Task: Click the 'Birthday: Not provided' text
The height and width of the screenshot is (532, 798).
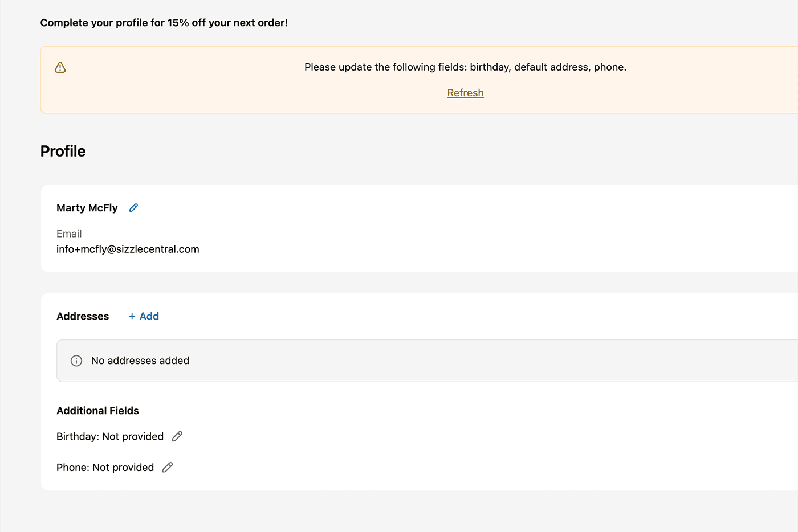Action: (x=110, y=436)
